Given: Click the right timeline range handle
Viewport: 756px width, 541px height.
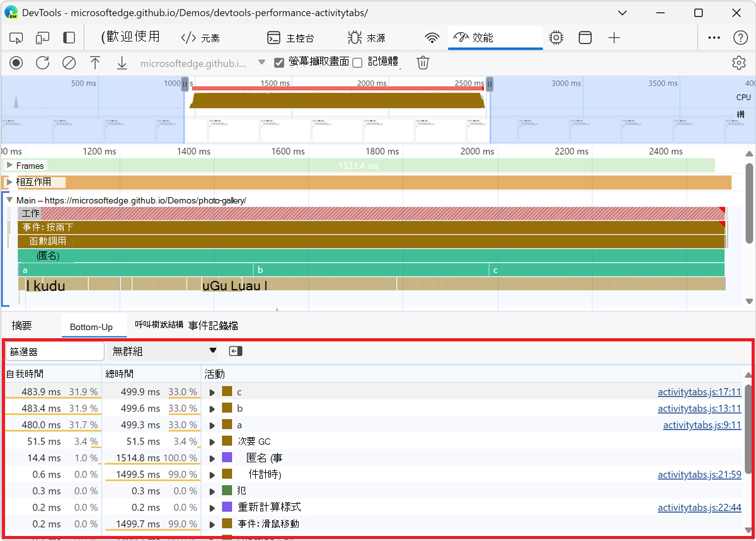Looking at the screenshot, I should point(490,83).
